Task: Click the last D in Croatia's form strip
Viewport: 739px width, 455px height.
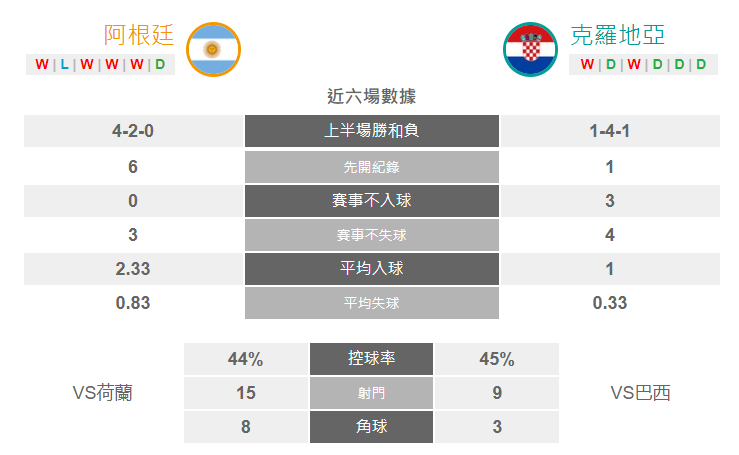Action: click(701, 64)
